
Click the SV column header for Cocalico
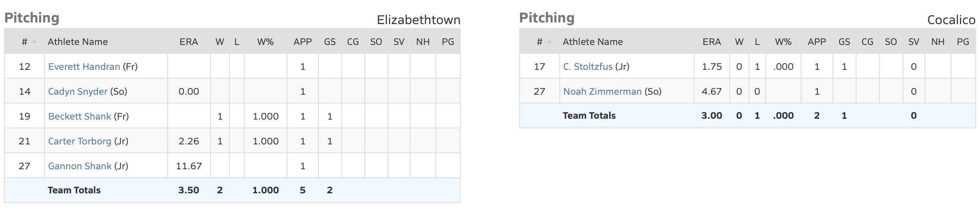913,42
